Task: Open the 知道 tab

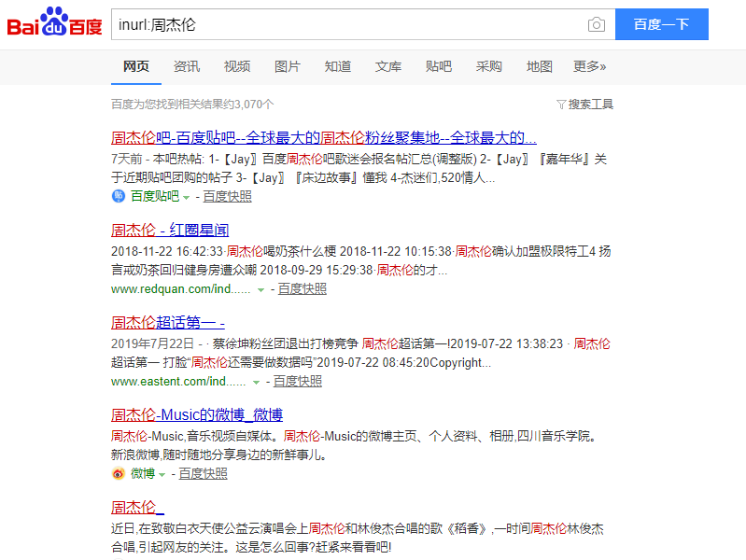Action: (338, 66)
